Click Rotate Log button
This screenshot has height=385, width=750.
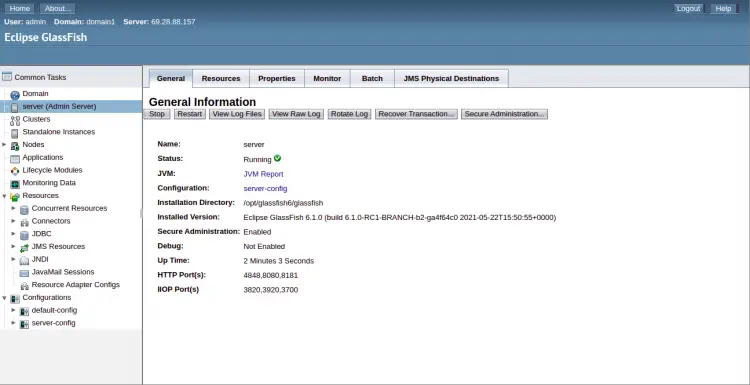click(x=349, y=114)
